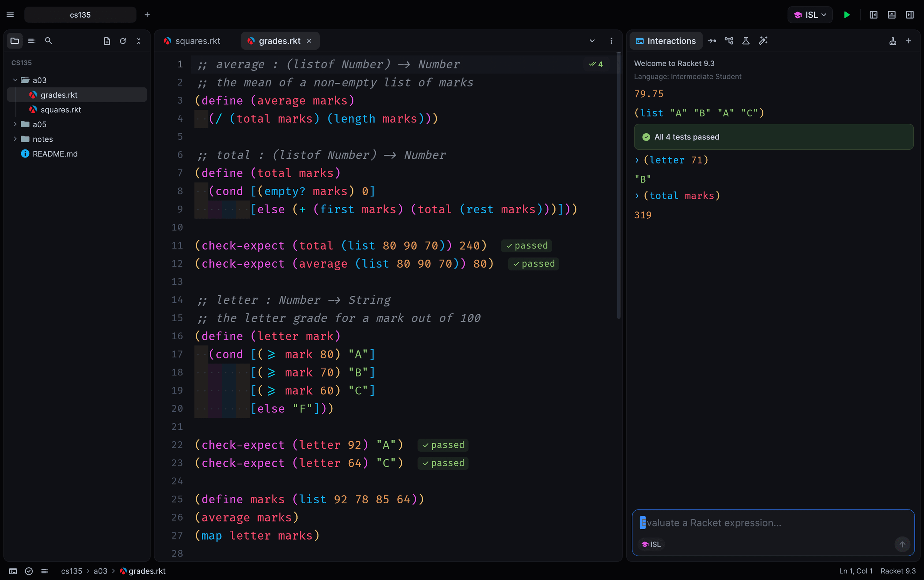Toggle the right sidebar panel layout icon

910,15
